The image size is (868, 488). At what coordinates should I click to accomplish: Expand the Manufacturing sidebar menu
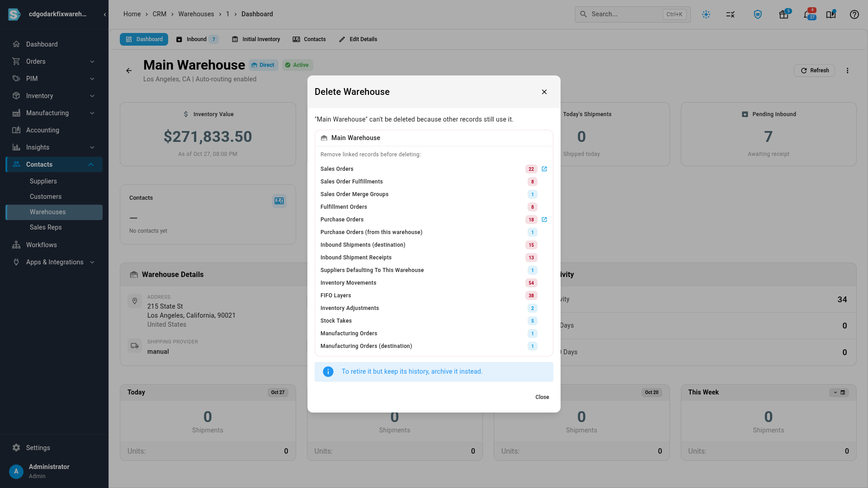coord(92,113)
